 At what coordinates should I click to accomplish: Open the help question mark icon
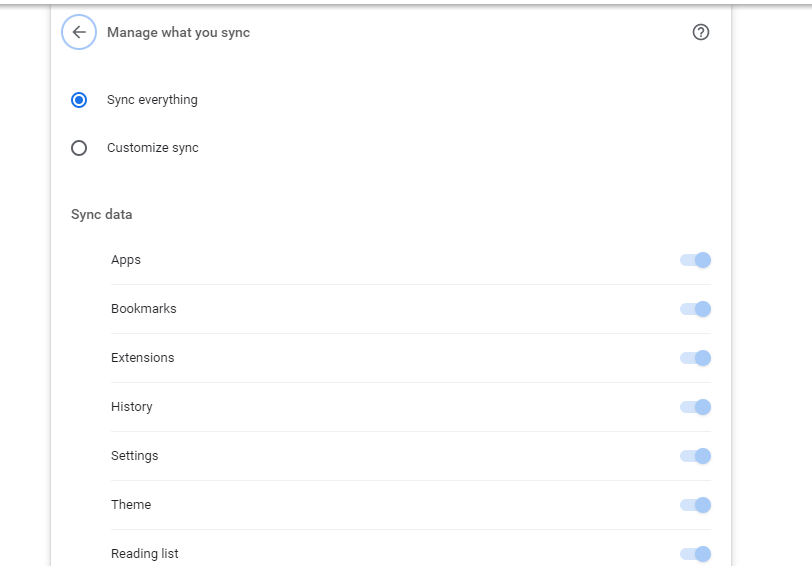701,32
